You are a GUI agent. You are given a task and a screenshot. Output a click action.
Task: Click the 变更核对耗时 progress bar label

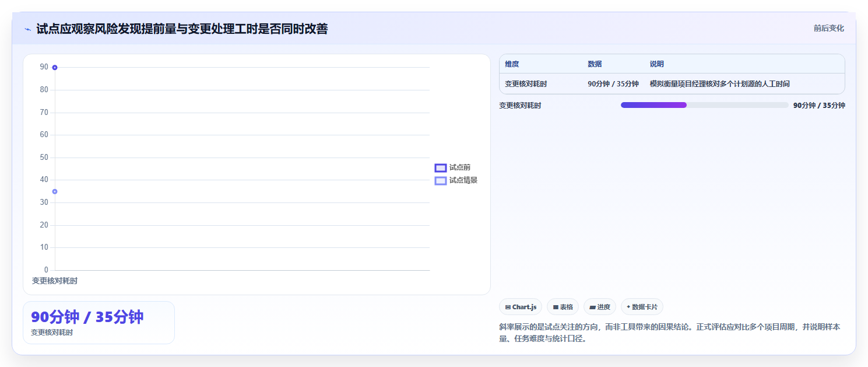pos(520,106)
